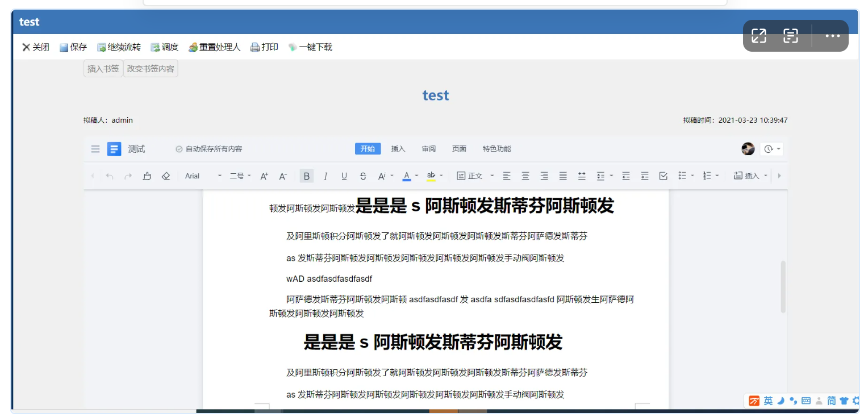
Task: Click the format painter icon
Action: point(147,176)
